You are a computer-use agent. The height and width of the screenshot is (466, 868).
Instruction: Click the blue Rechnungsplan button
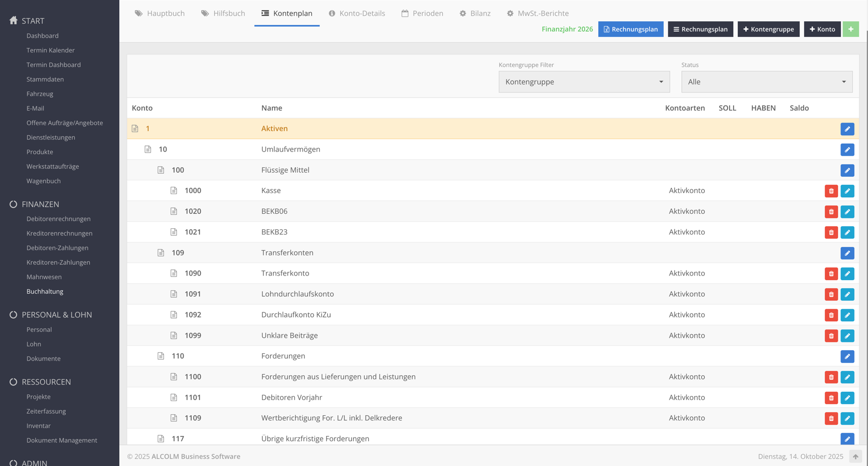(x=631, y=29)
